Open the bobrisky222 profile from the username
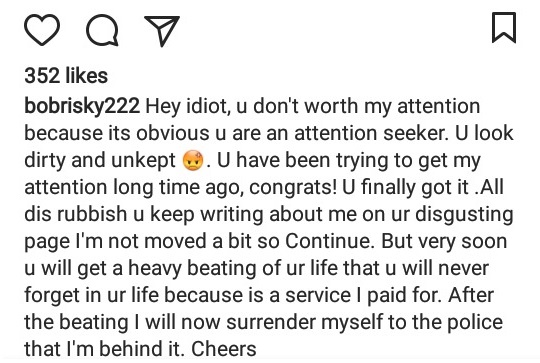Viewport: 540px width, 363px height. coord(82,106)
